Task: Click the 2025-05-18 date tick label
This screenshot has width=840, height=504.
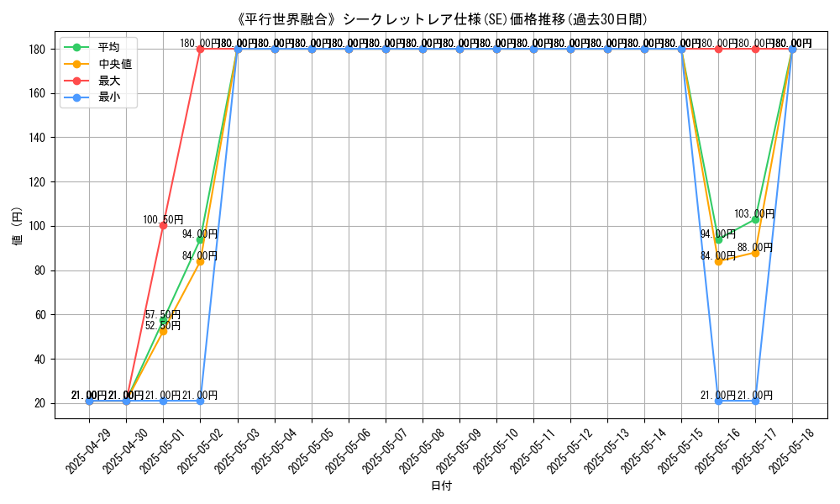Action: click(790, 451)
